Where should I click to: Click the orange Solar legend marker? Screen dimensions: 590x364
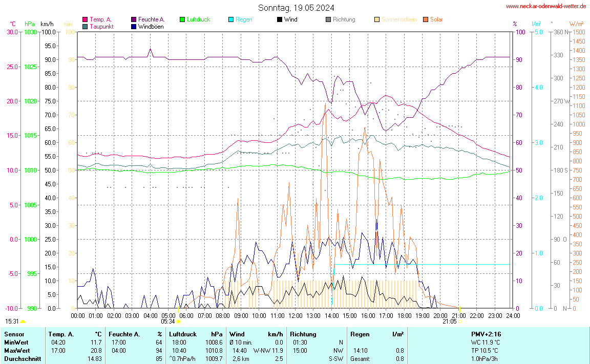point(426,19)
